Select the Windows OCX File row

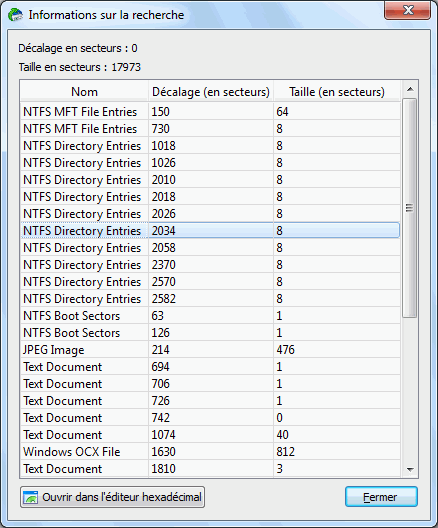tap(210, 452)
